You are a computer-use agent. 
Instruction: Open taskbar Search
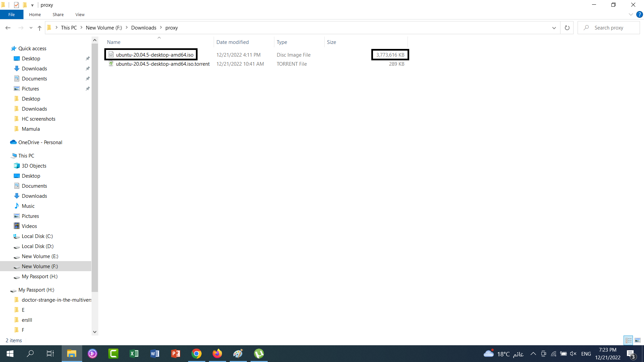pyautogui.click(x=30, y=354)
